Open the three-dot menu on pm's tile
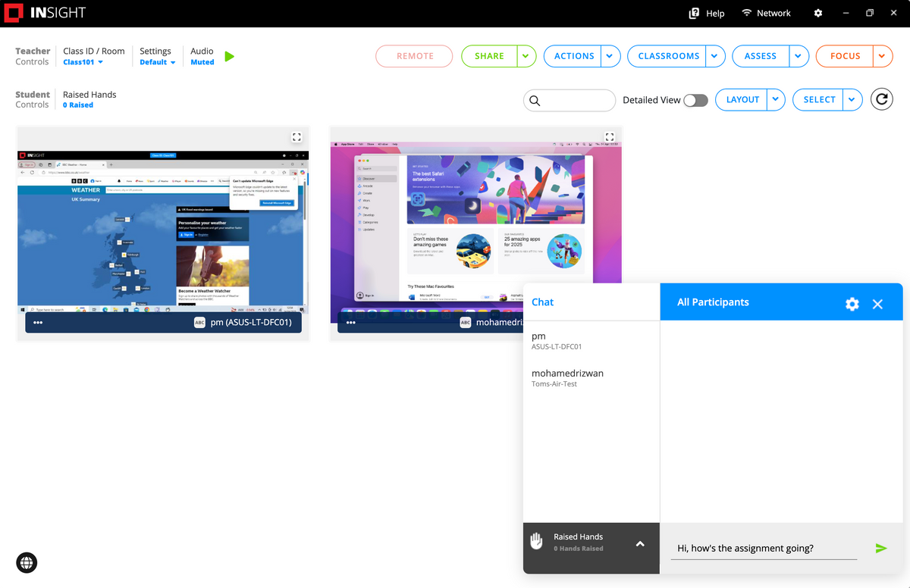The width and height of the screenshot is (910, 588). click(38, 323)
